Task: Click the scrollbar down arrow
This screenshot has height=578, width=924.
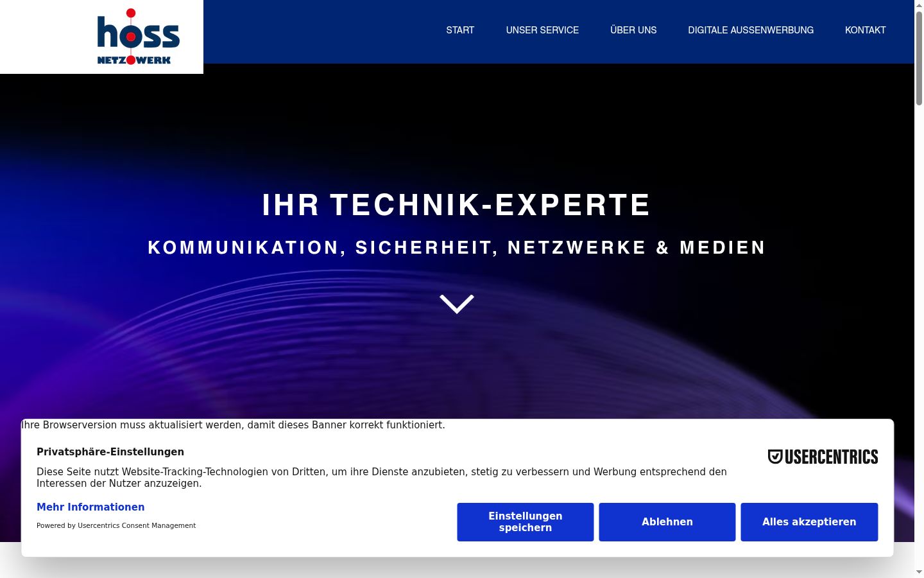Action: (x=919, y=572)
